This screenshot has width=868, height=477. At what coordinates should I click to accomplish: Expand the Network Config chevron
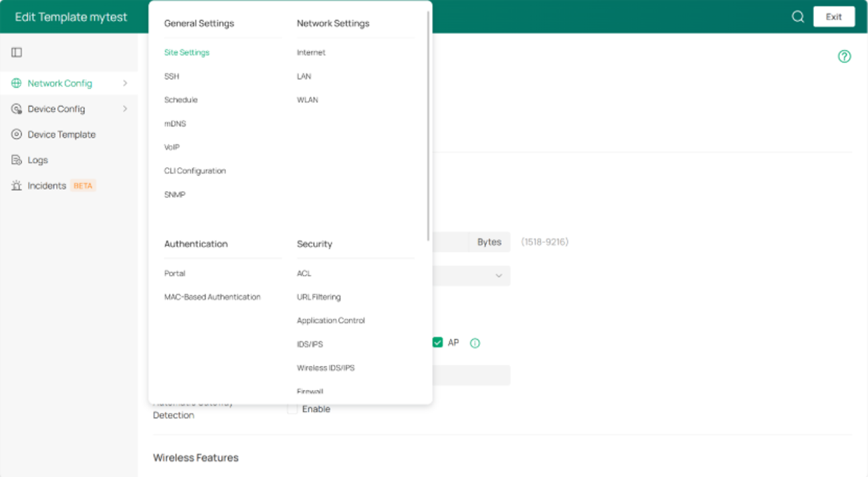tap(125, 83)
